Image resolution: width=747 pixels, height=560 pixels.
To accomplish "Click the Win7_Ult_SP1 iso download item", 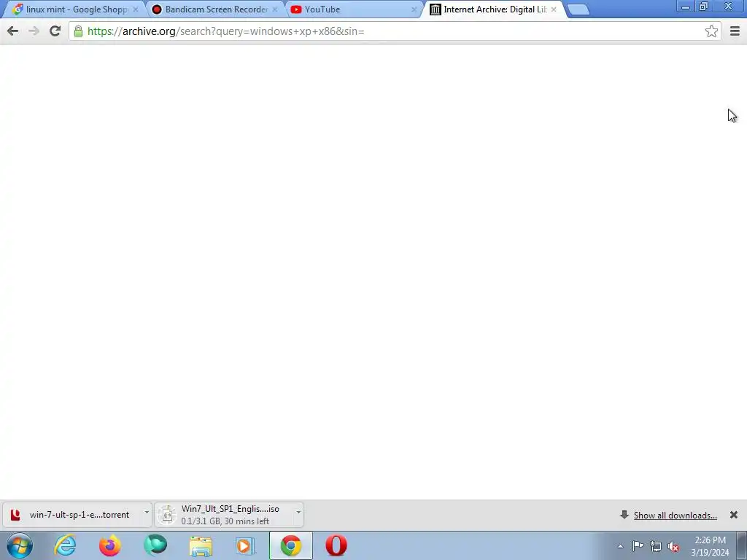I will [224, 515].
